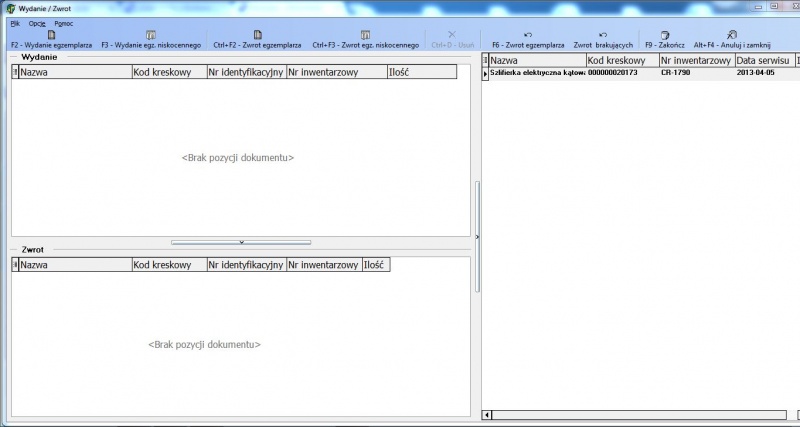Click the F2 Wydanie egzemplarza icon
Viewport: 800px width, 427px height.
[52, 35]
